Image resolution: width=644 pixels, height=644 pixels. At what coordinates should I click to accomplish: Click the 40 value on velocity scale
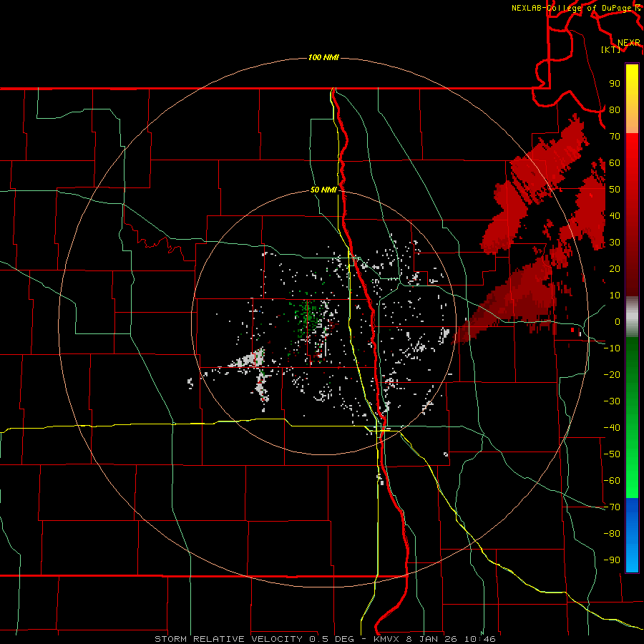(615, 215)
